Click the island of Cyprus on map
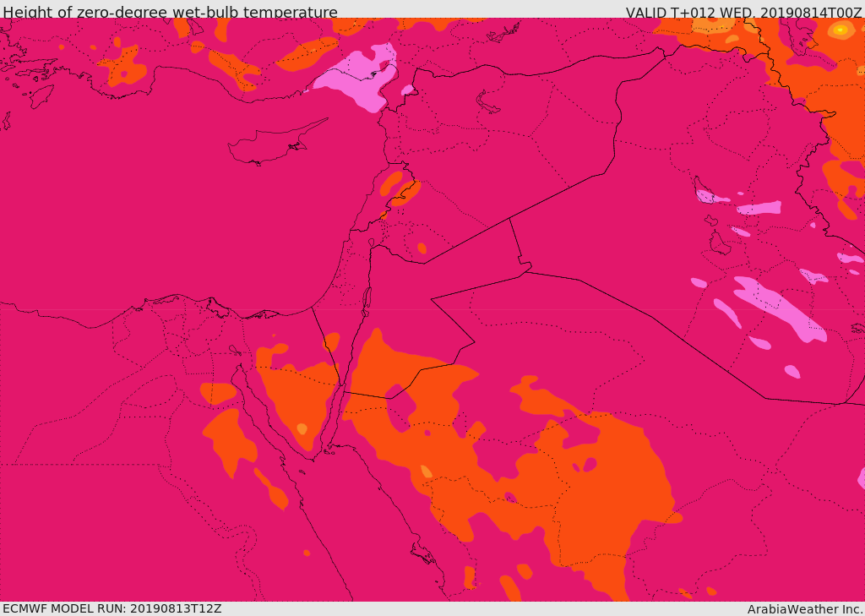This screenshot has width=865, height=616. pos(272,144)
